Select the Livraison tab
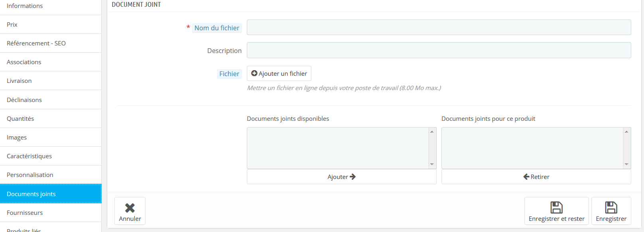The width and height of the screenshot is (644, 232). pyautogui.click(x=51, y=81)
